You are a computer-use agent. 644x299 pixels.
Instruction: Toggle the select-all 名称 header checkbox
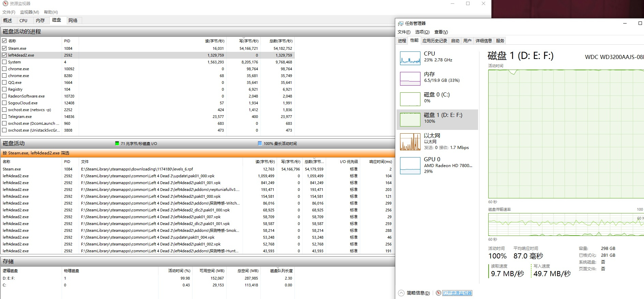click(4, 41)
